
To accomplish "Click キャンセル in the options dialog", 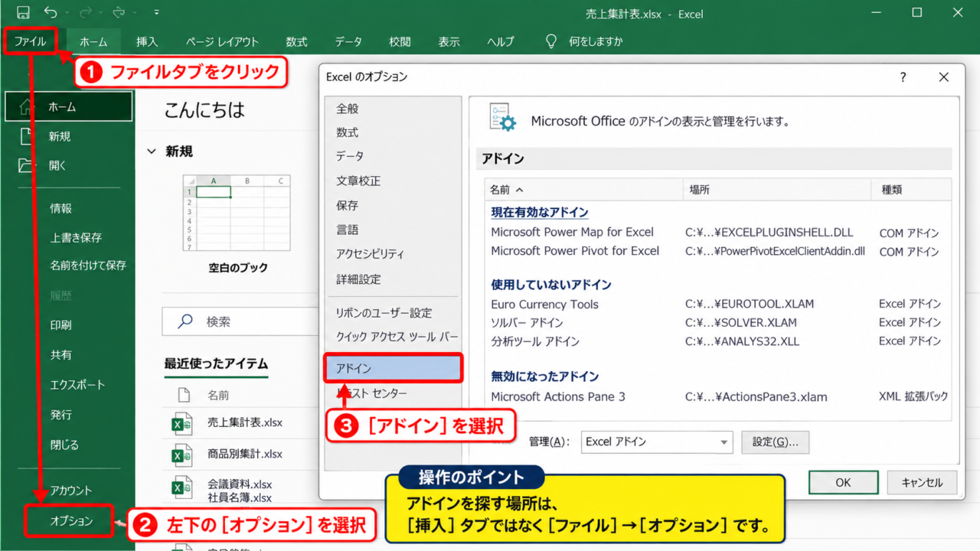I will 922,483.
